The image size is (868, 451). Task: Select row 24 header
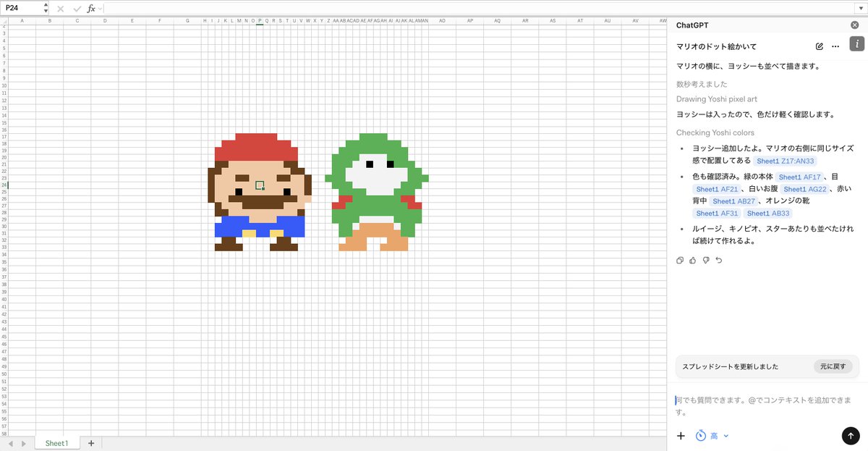tap(4, 185)
